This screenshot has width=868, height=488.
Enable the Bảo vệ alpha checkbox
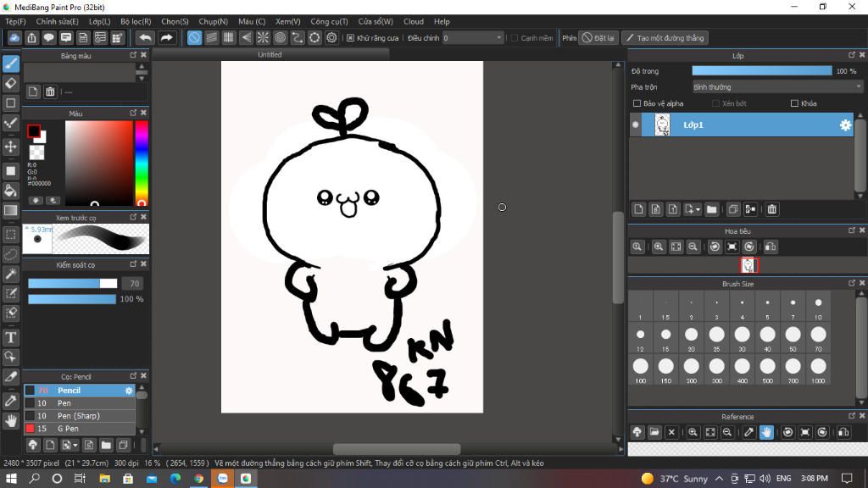click(637, 103)
